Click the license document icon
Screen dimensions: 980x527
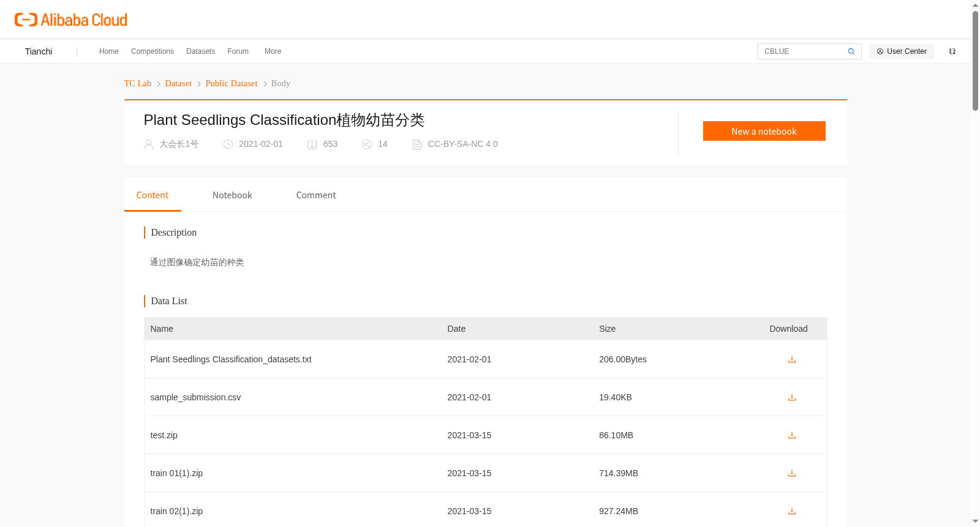coord(417,144)
